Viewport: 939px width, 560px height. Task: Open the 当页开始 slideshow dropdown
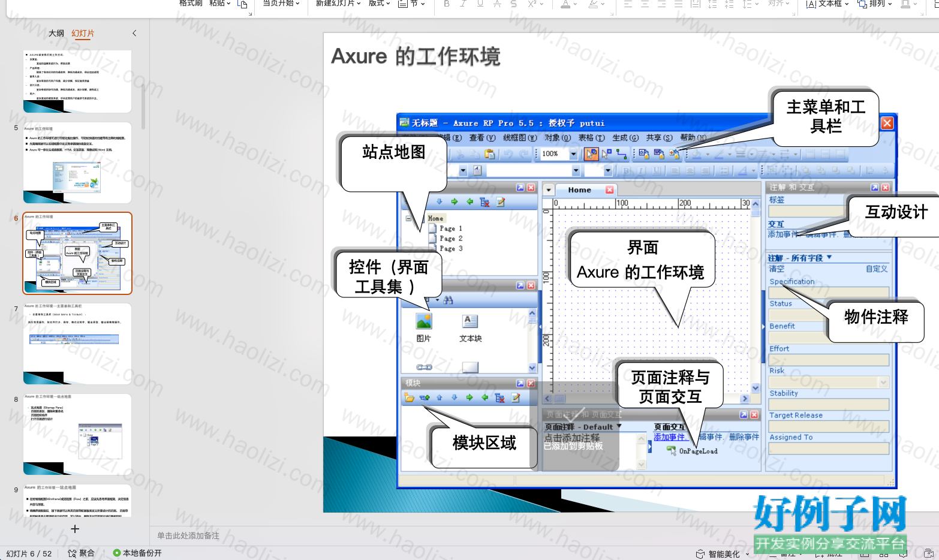click(281, 4)
